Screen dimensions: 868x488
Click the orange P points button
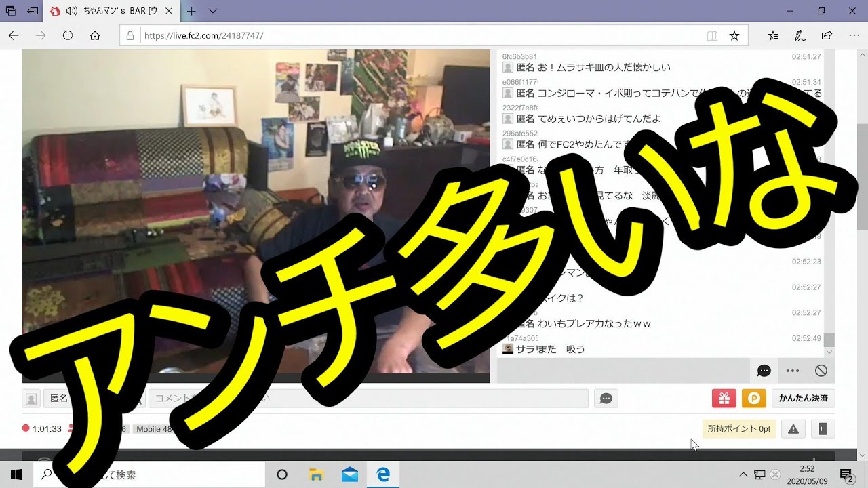click(753, 399)
